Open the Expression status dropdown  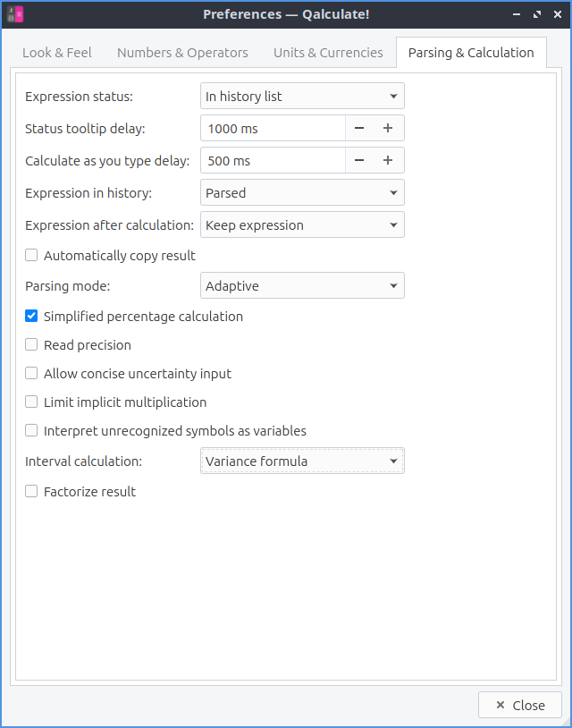click(302, 97)
